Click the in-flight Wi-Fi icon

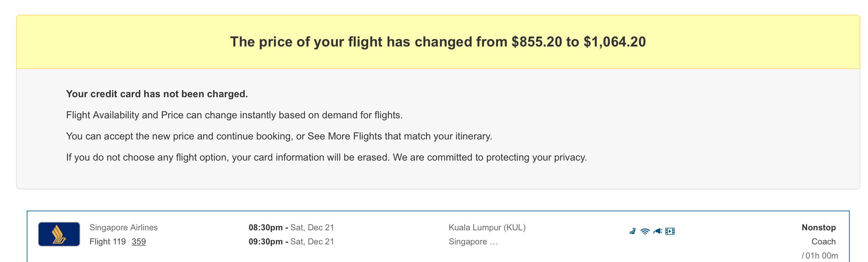coord(645,231)
